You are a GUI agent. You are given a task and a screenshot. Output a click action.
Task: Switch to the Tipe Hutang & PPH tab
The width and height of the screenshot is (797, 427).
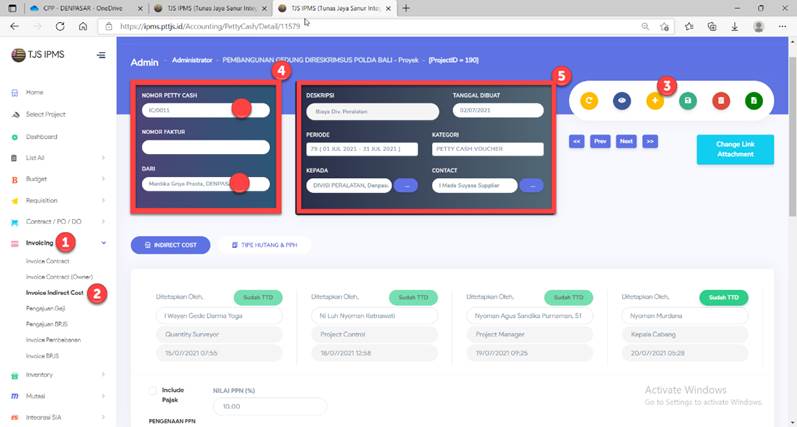coord(265,245)
